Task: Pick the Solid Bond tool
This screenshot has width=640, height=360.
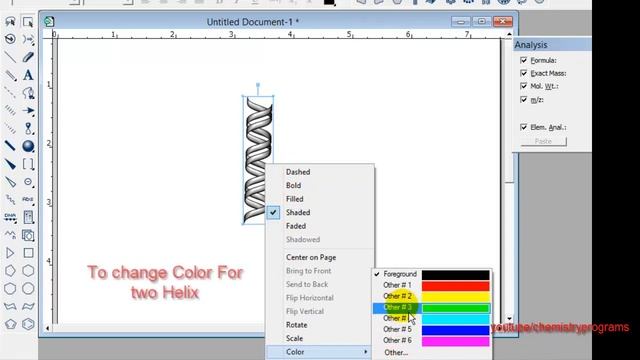Action: coord(10,57)
